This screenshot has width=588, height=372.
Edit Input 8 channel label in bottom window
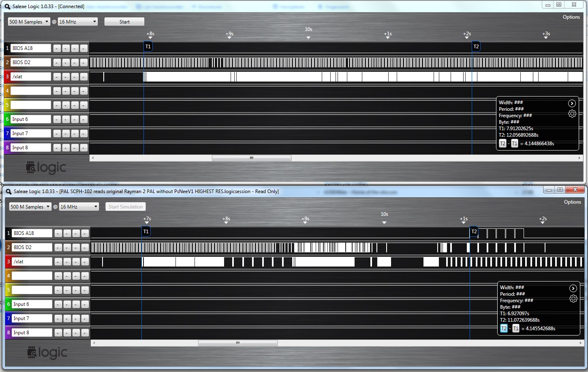tap(32, 333)
